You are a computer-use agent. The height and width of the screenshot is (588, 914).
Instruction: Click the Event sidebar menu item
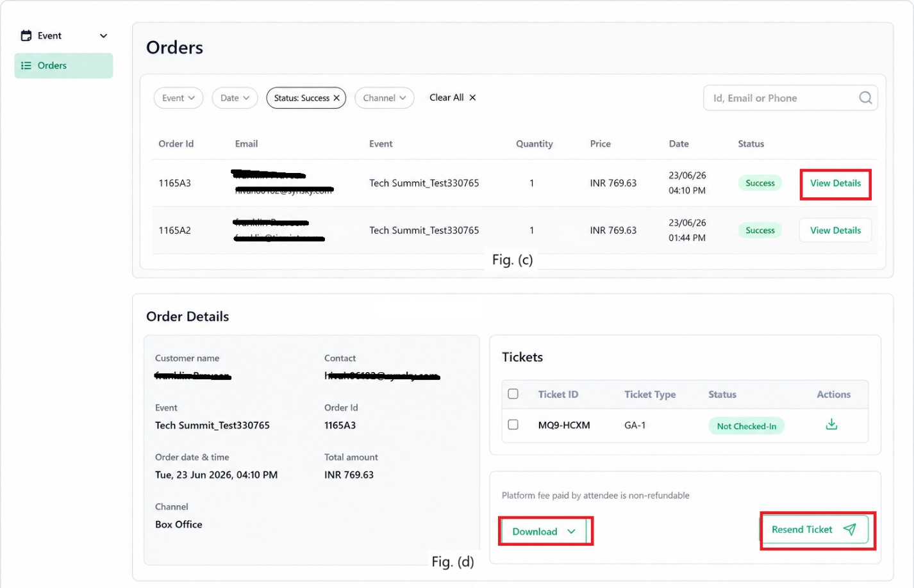coord(63,36)
